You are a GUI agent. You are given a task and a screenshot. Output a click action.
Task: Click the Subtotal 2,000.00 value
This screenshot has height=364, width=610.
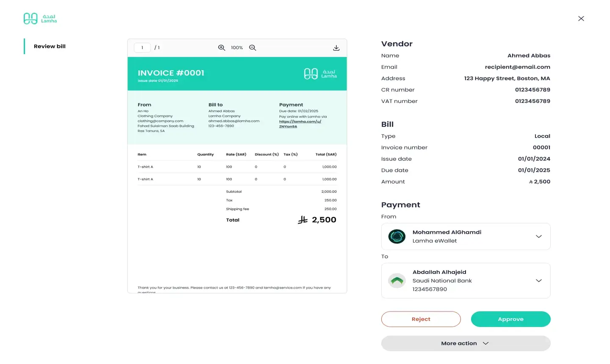pyautogui.click(x=329, y=192)
